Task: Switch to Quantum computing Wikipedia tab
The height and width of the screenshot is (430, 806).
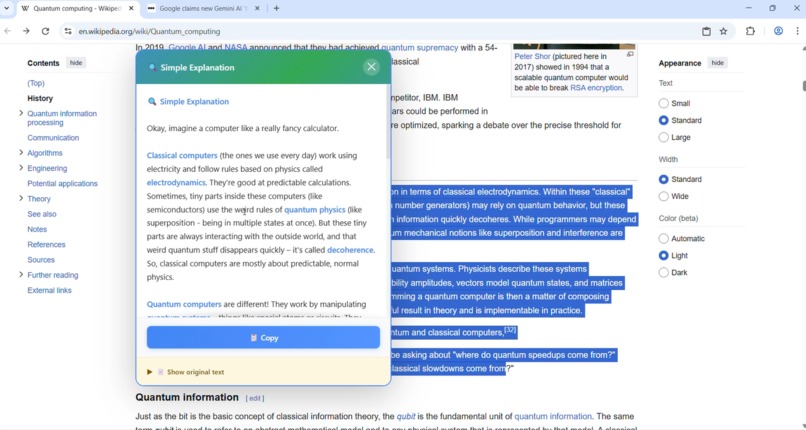Action: point(77,8)
